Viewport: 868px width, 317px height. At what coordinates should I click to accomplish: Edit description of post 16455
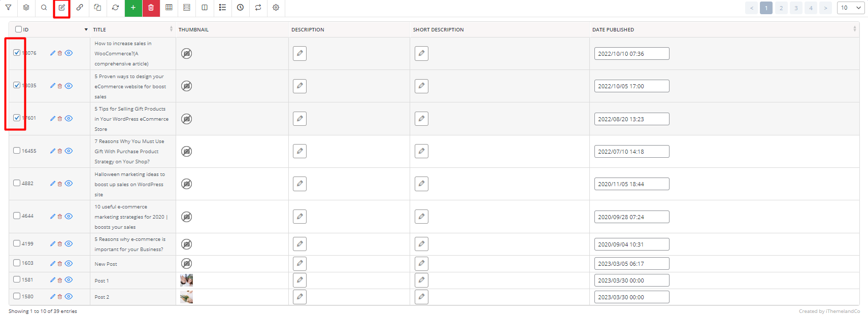(299, 151)
